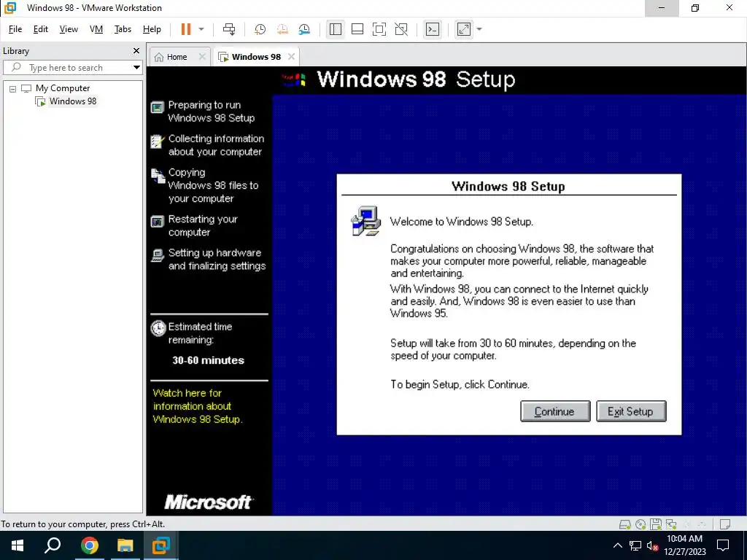The image size is (747, 560).
Task: Click 'To begin Setup, click Continue.' text
Action: click(460, 384)
